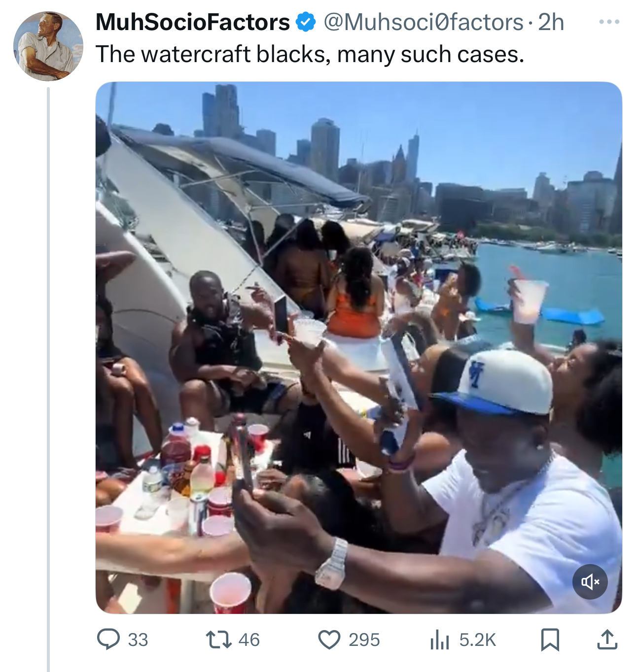This screenshot has height=672, width=636.
Task: Click the 2h timestamp
Action: point(550,22)
